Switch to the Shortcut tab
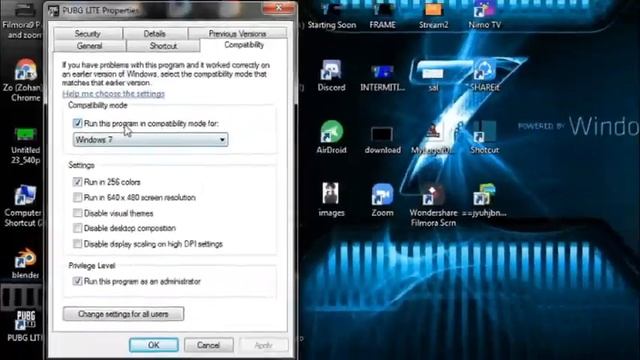 [x=163, y=46]
